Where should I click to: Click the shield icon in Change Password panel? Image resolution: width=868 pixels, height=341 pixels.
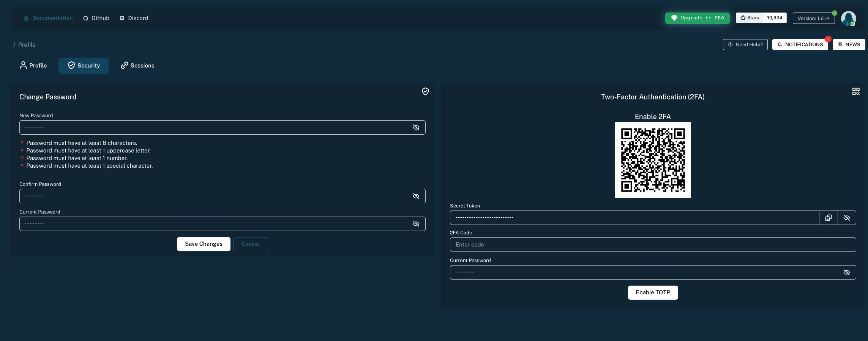coord(425,91)
